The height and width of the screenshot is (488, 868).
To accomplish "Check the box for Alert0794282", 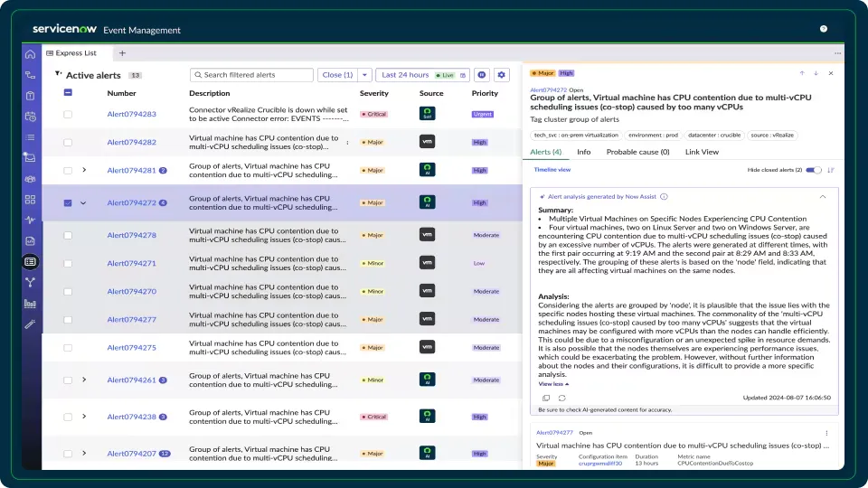I will (68, 142).
